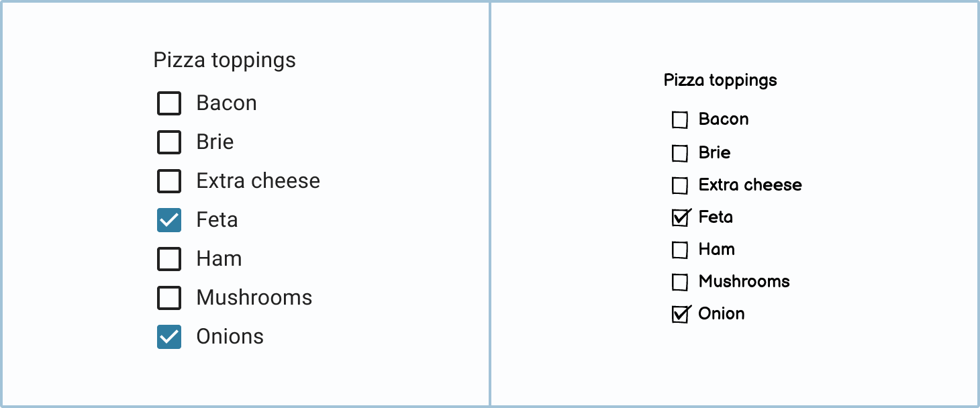The image size is (980, 408).
Task: Check the Bacon checkbox in the sketch-style list
Action: pos(679,119)
